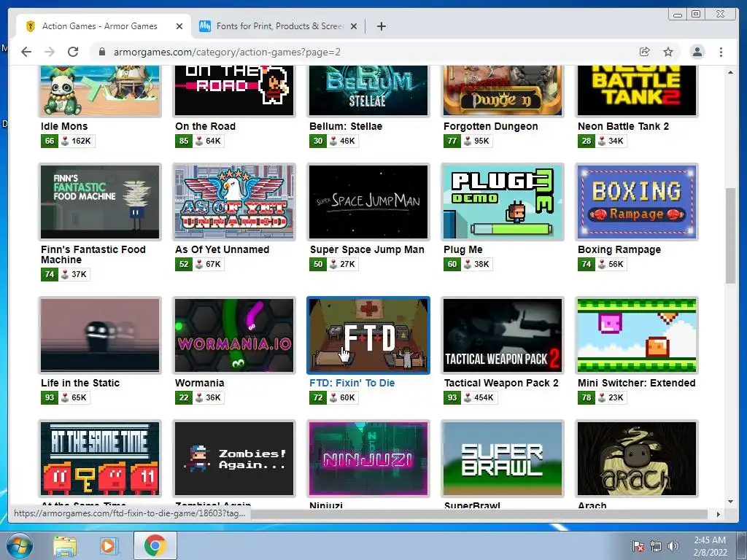Click Bellum: Stellae title link

coord(346,126)
